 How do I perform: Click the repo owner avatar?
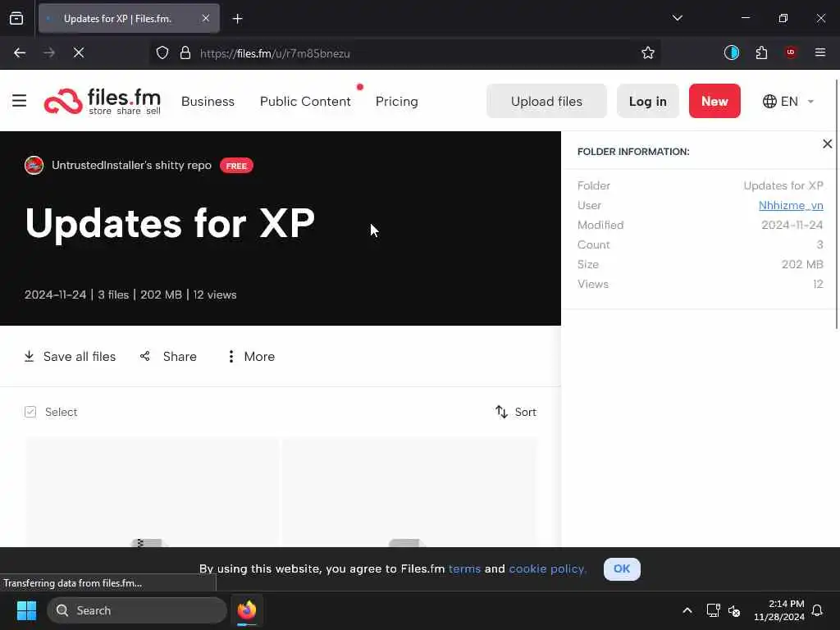coord(34,166)
